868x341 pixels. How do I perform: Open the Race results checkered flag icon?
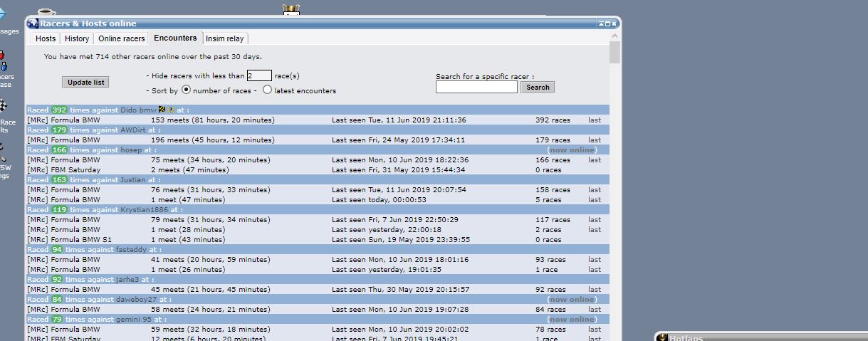click(3, 107)
